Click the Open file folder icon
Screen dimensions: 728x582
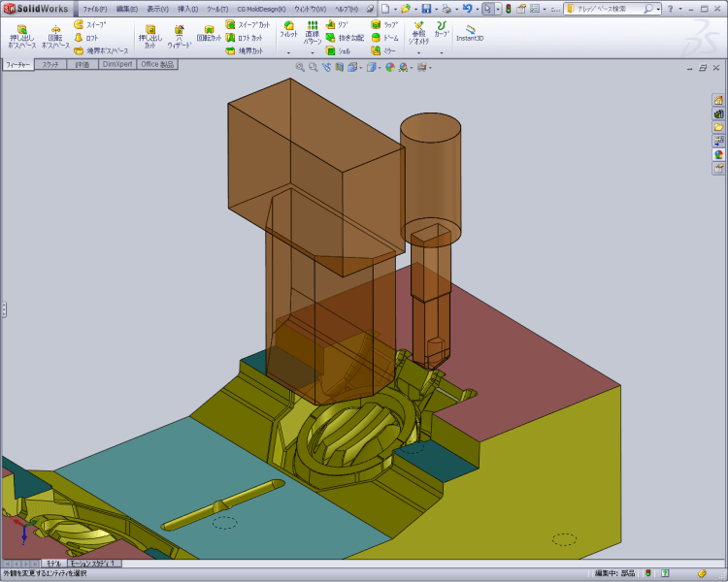tap(406, 9)
